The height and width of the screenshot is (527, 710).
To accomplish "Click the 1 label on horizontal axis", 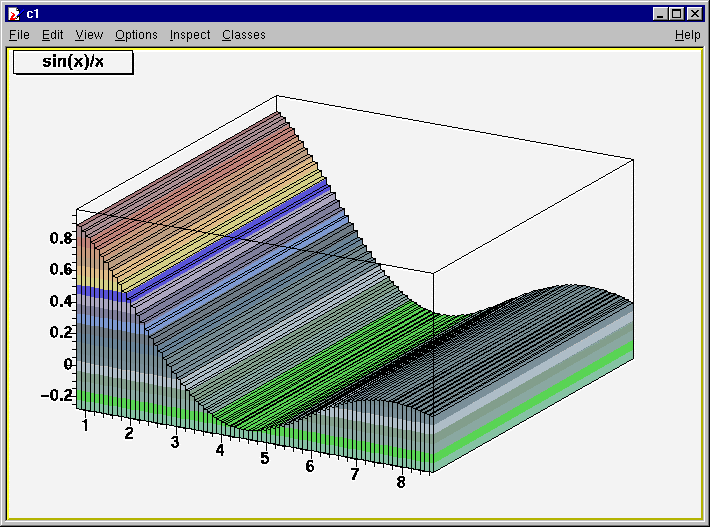I will [x=85, y=426].
